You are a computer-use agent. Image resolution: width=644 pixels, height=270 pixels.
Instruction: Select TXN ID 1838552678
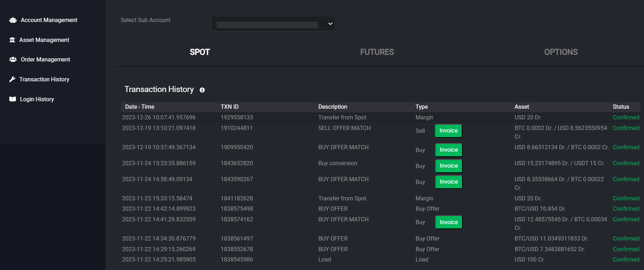pos(237,249)
